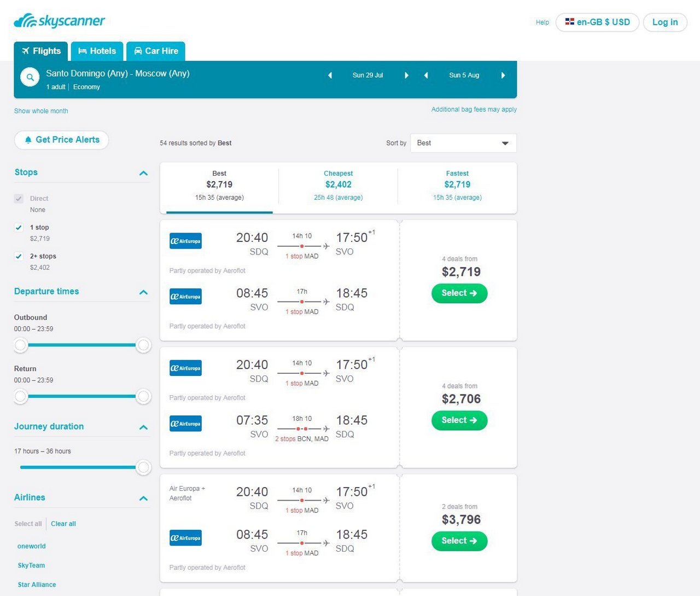Click the 2 stops BCN, MAD label

click(302, 439)
